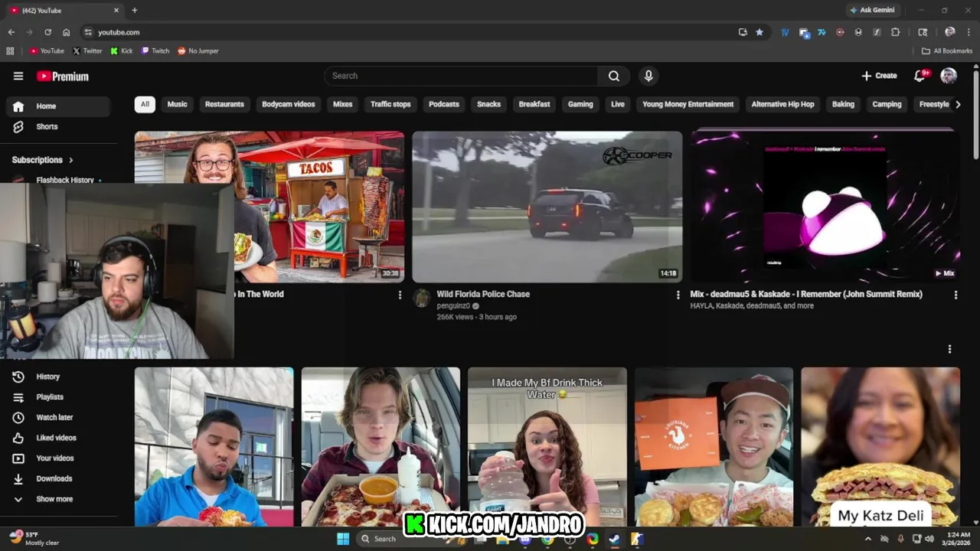Viewport: 980px width, 551px height.
Task: Open penguinz0 channel link
Action: click(453, 306)
